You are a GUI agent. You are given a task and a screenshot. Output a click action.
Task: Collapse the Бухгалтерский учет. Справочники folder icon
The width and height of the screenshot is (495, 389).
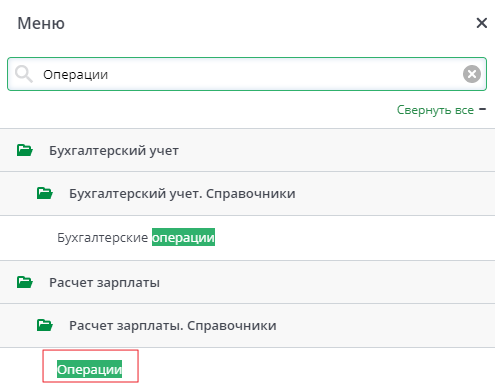[45, 193]
